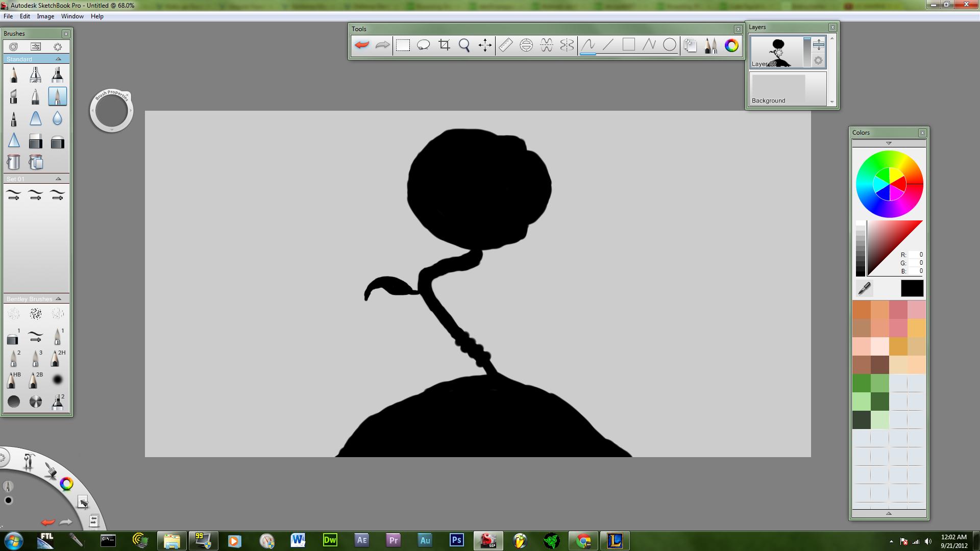Viewport: 980px width, 551px height.
Task: Open the Edit menu
Action: tap(25, 16)
